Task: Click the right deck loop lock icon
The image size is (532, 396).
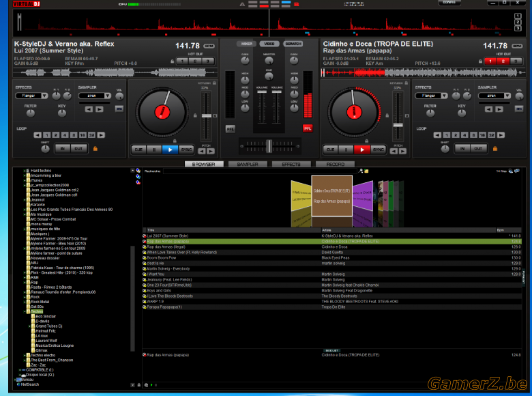Action: 495,149
